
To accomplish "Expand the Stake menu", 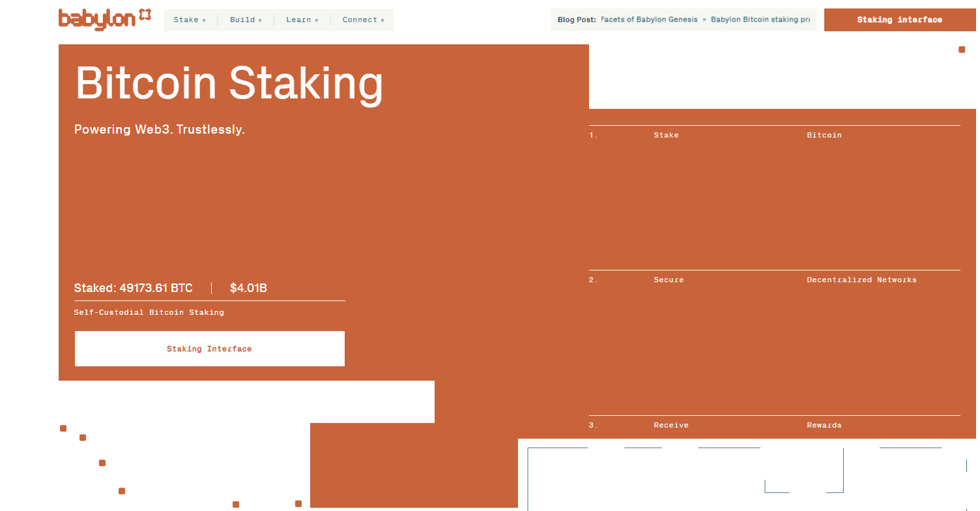I will click(x=189, y=20).
